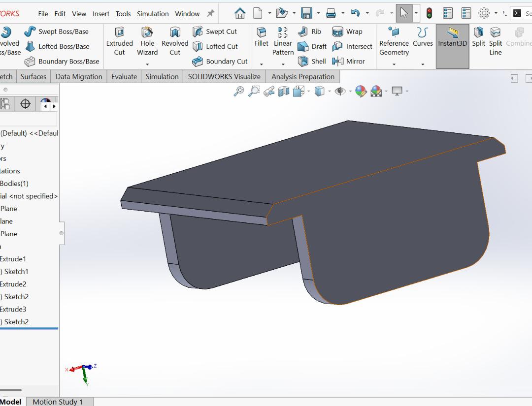This screenshot has width=532, height=406.
Task: Select the Intersect tool
Action: click(352, 46)
